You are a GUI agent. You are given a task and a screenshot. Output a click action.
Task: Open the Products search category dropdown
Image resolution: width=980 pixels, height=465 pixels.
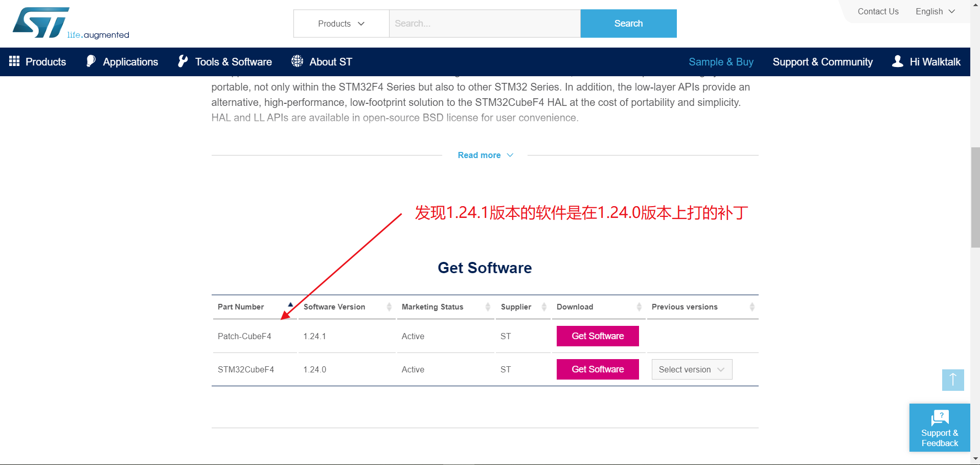click(340, 23)
